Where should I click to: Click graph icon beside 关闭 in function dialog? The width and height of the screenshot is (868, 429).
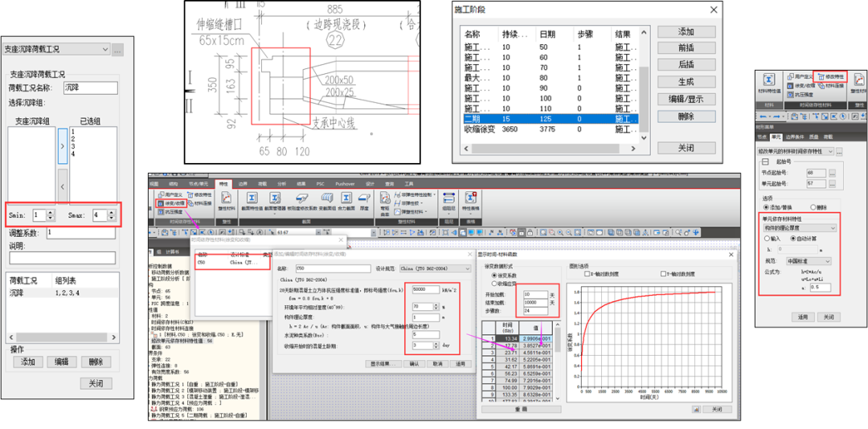click(696, 409)
